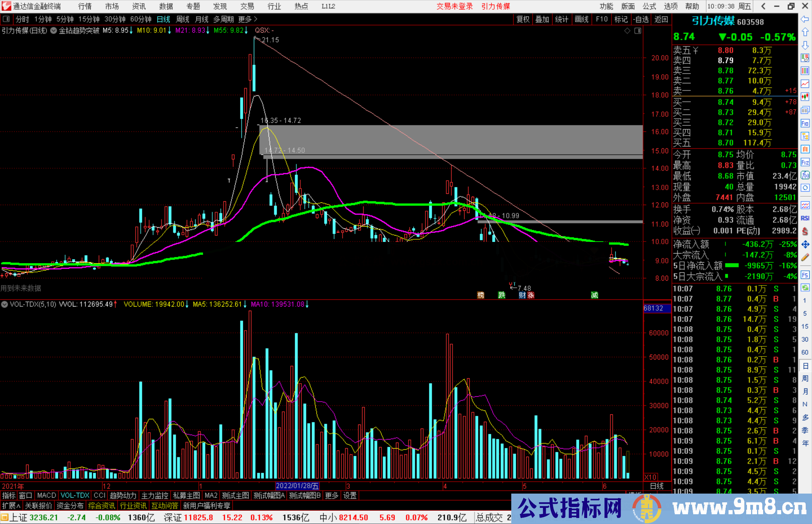
Task: Switch to the CCI indicator tab
Action: click(100, 495)
